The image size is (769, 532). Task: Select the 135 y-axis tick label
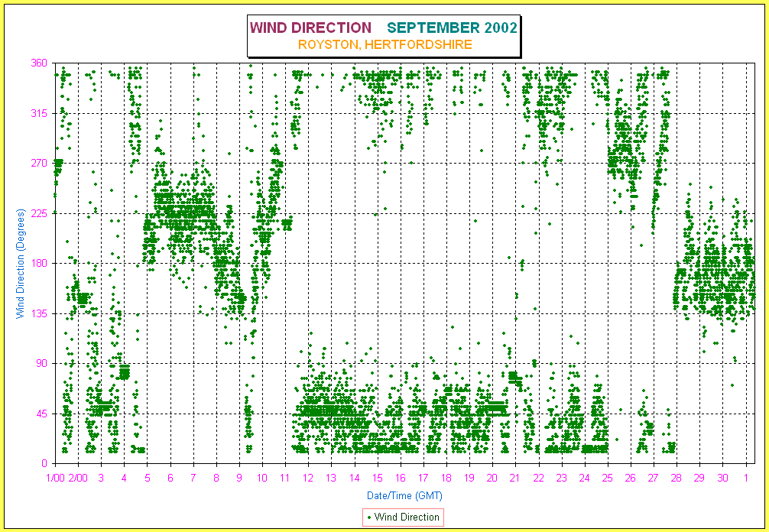pos(39,313)
